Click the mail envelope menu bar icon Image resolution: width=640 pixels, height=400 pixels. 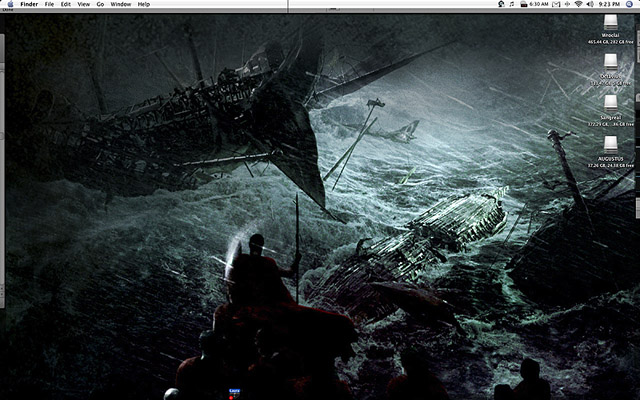556,4
